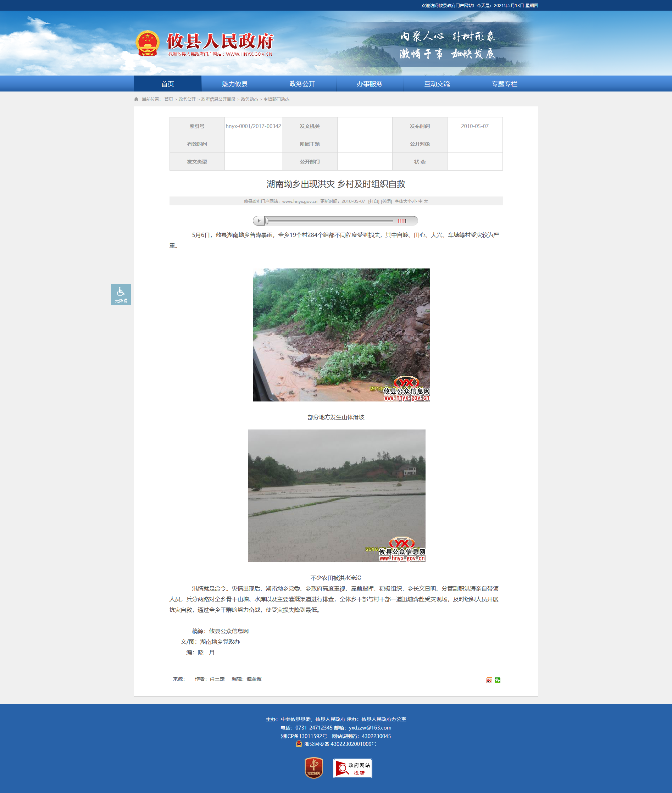
Task: Click 湘公网安备 43022302001009号 link
Action: pos(340,744)
